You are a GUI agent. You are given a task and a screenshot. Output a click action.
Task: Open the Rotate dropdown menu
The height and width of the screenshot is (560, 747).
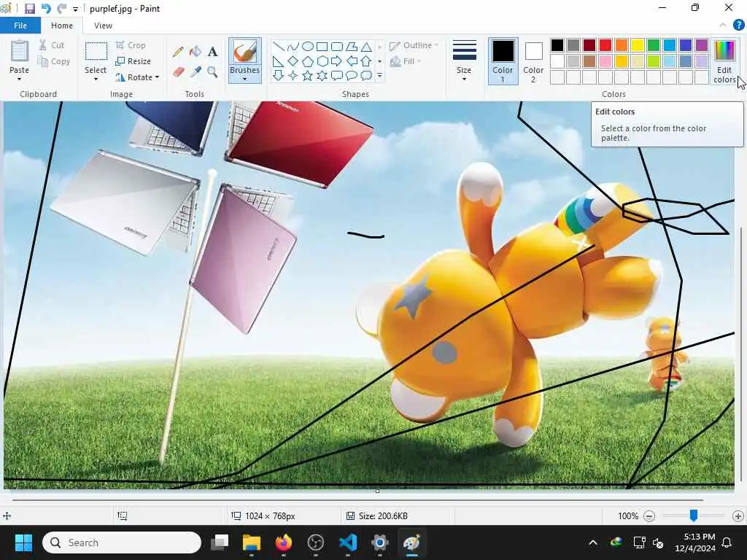pos(137,77)
